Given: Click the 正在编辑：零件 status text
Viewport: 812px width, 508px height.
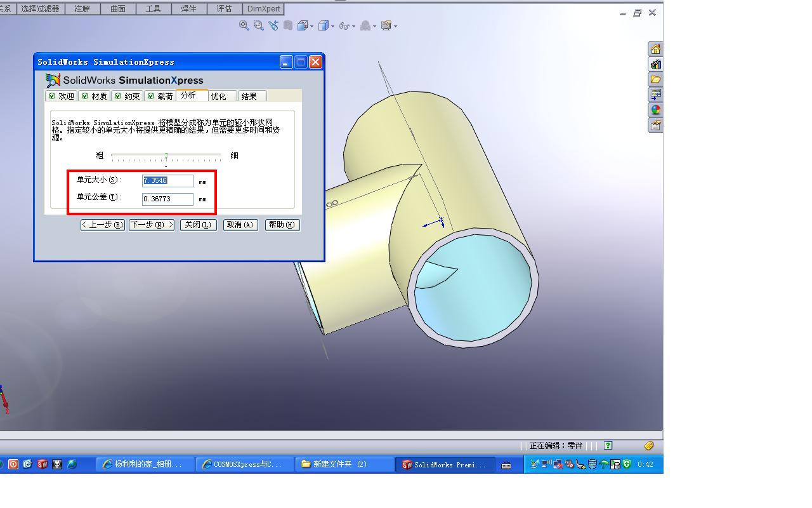Looking at the screenshot, I should click(x=556, y=446).
